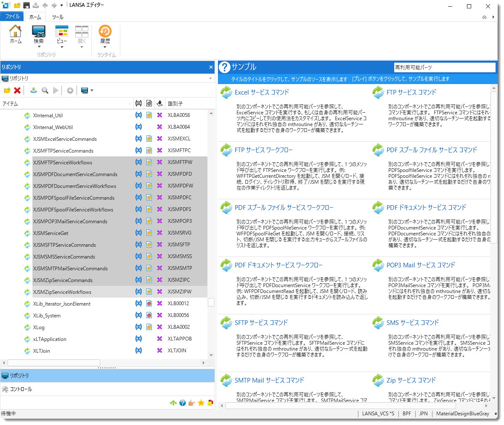
Task: Click the magnifier find icon in repository toolbar
Action: pyautogui.click(x=45, y=90)
